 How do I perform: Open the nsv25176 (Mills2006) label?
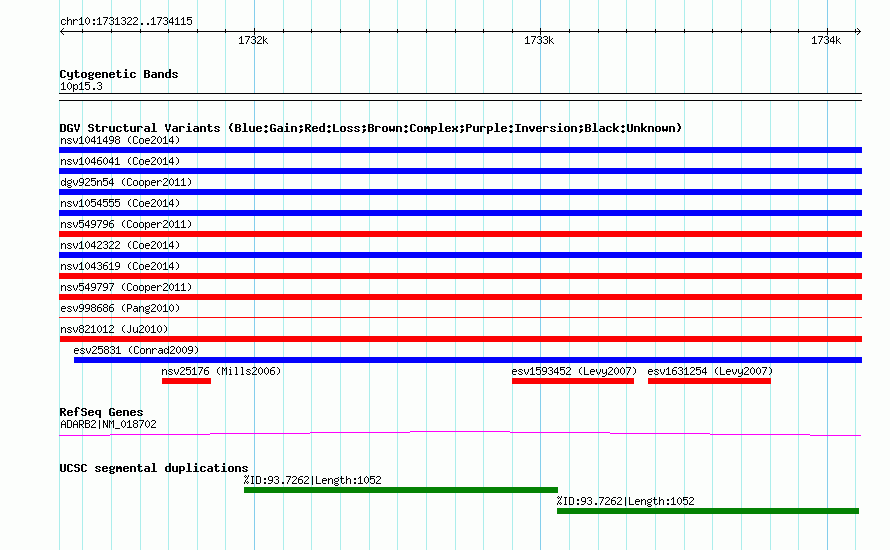click(x=221, y=371)
